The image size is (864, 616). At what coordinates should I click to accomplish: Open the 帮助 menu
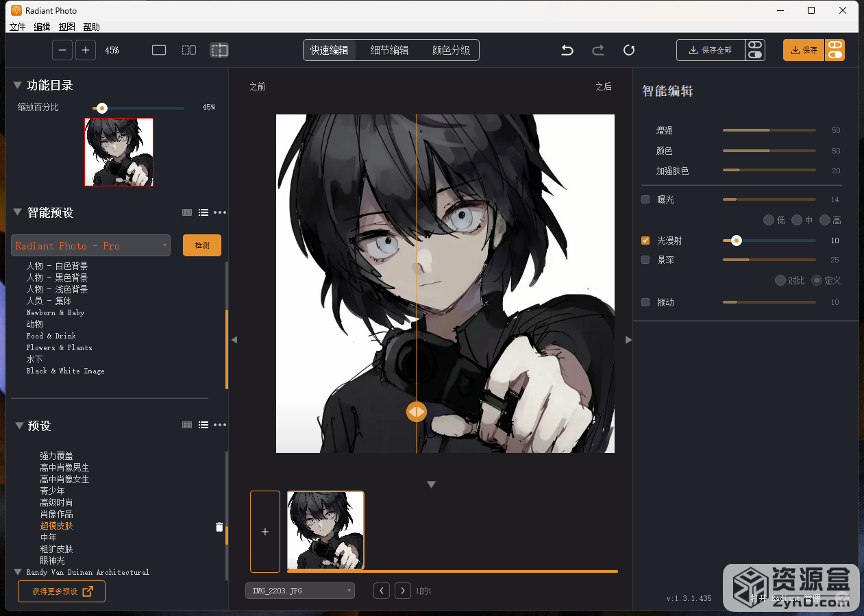[x=91, y=27]
